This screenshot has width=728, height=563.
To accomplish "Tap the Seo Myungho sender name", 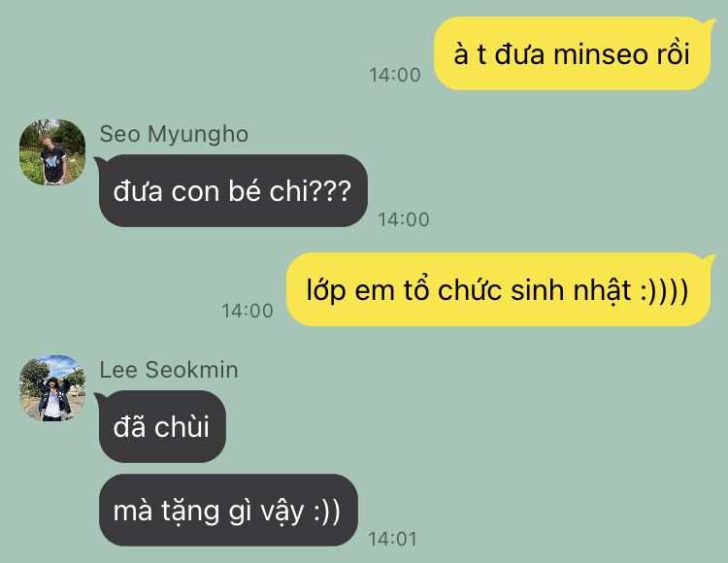I will [174, 134].
